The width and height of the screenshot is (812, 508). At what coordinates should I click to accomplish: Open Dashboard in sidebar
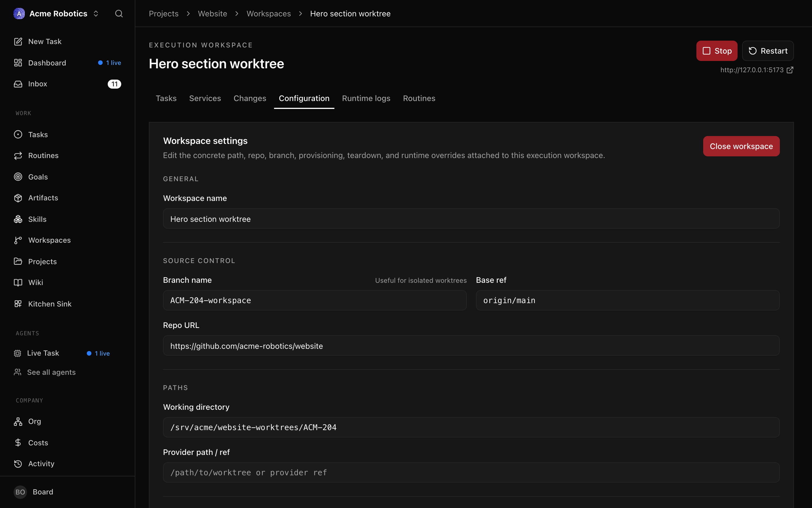pyautogui.click(x=67, y=63)
